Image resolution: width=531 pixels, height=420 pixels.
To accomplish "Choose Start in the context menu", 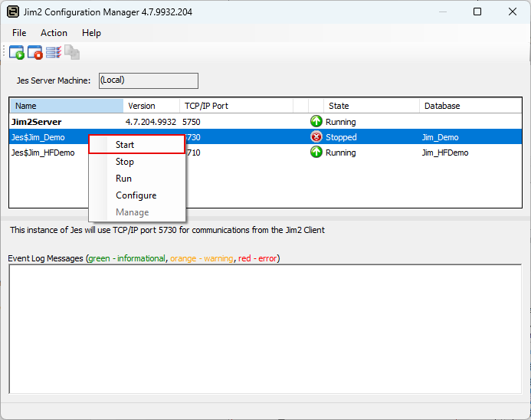I will click(137, 145).
